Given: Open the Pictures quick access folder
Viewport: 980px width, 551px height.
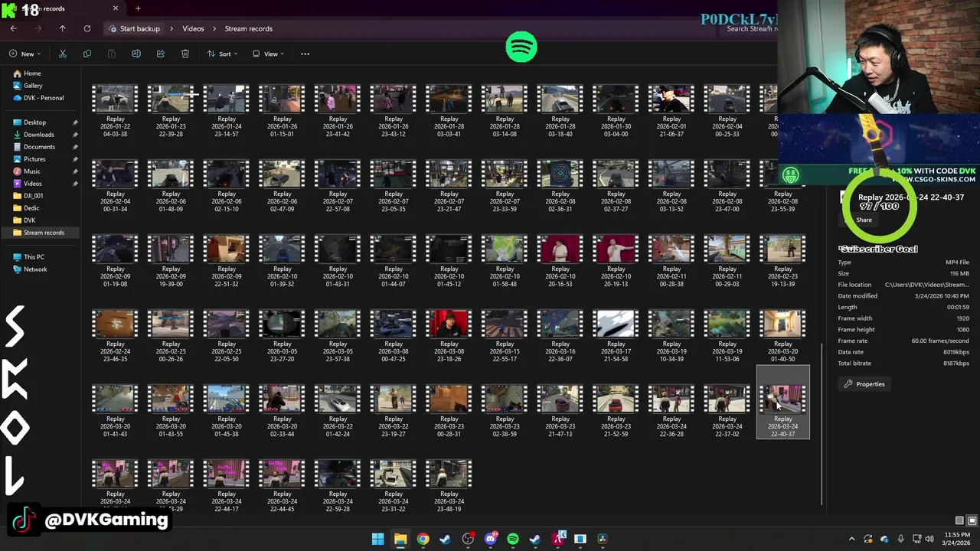Looking at the screenshot, I should tap(34, 159).
